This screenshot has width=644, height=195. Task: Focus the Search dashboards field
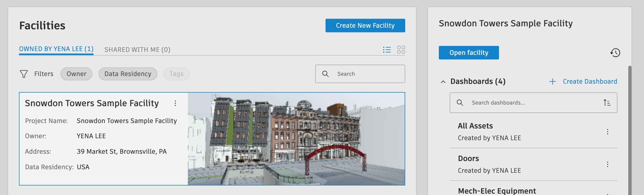tap(533, 103)
